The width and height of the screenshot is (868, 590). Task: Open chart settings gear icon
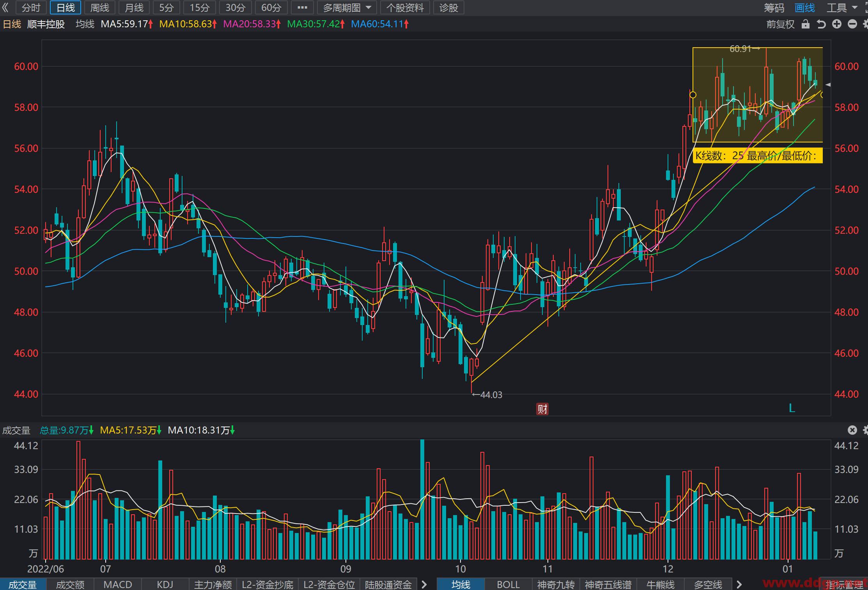click(866, 24)
